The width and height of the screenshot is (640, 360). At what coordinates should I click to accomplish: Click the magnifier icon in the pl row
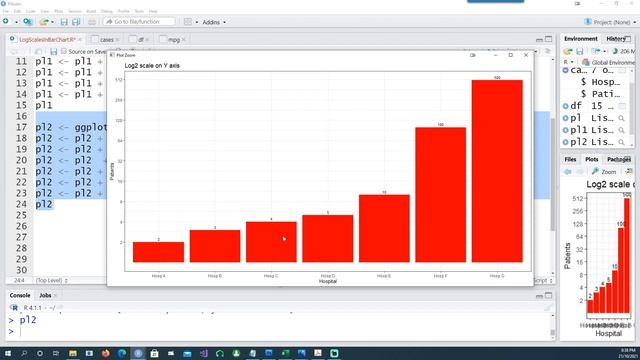[x=621, y=118]
